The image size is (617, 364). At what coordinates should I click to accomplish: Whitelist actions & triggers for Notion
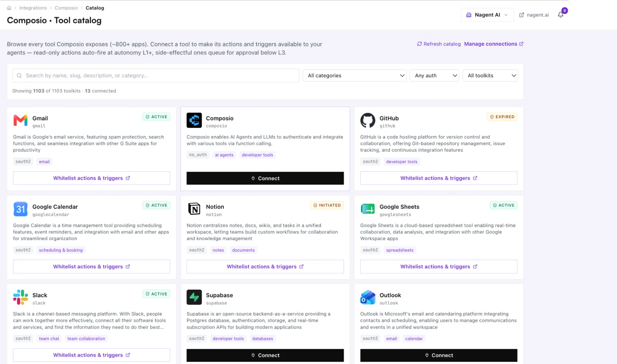265,267
